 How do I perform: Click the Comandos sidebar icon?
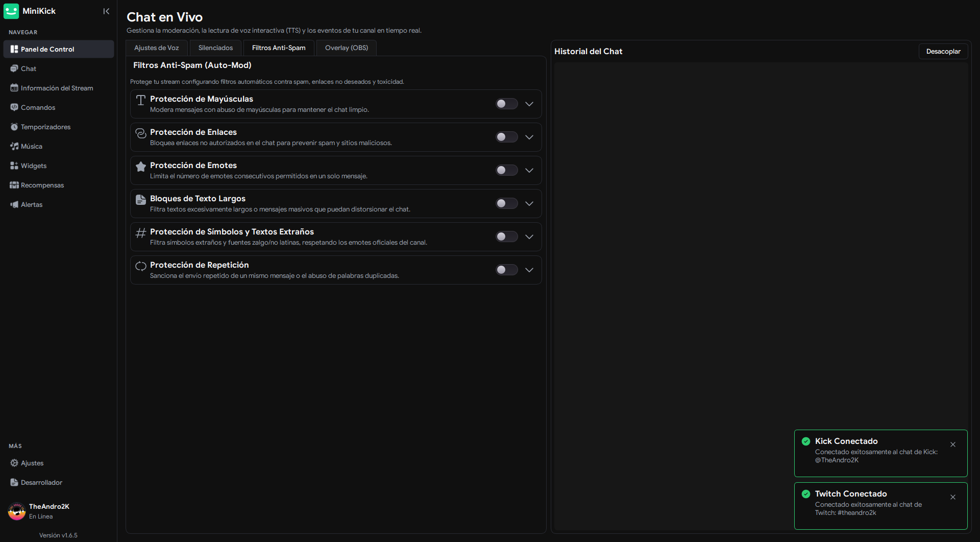(x=14, y=107)
